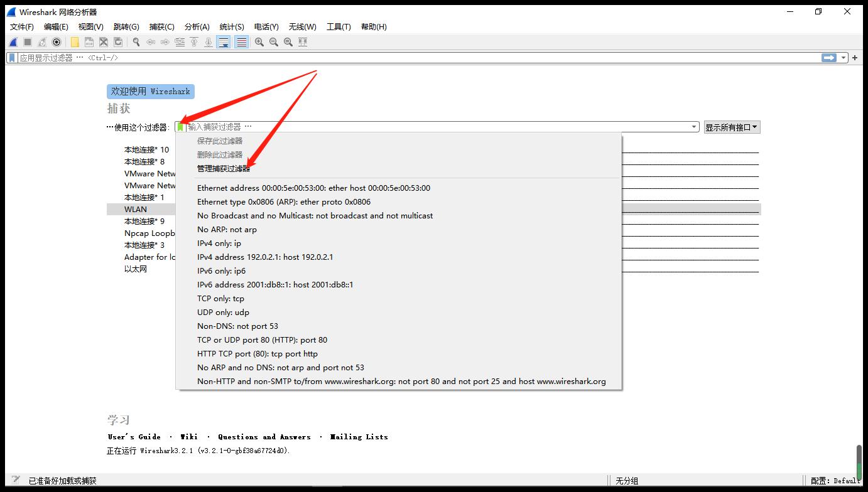Zoom in the main window text
This screenshot has width=868, height=492.
pyautogui.click(x=259, y=42)
